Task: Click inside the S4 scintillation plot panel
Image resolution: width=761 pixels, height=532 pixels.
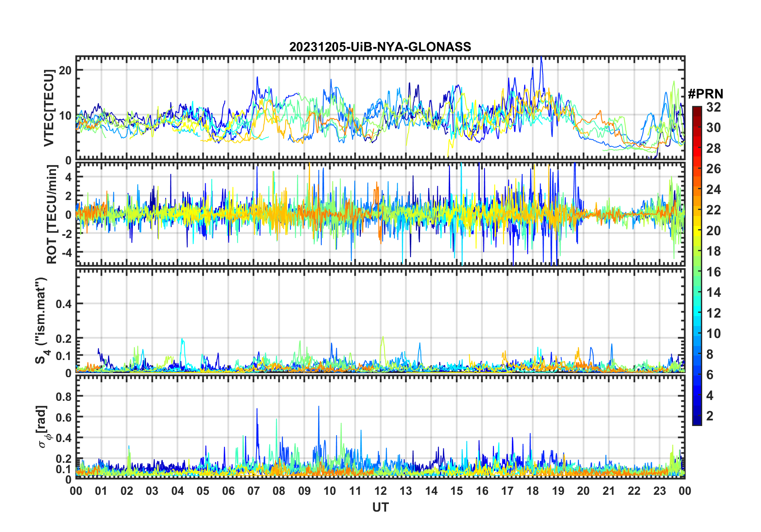Action: pyautogui.click(x=380, y=320)
